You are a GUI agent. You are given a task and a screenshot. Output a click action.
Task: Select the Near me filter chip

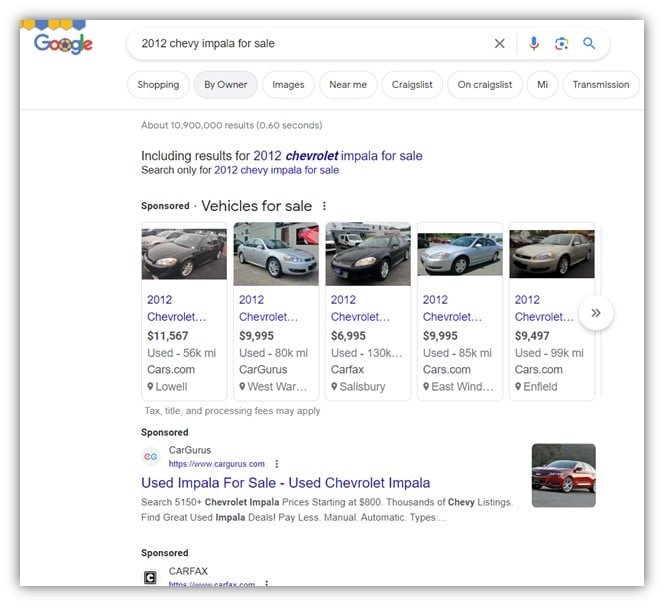[x=348, y=85]
